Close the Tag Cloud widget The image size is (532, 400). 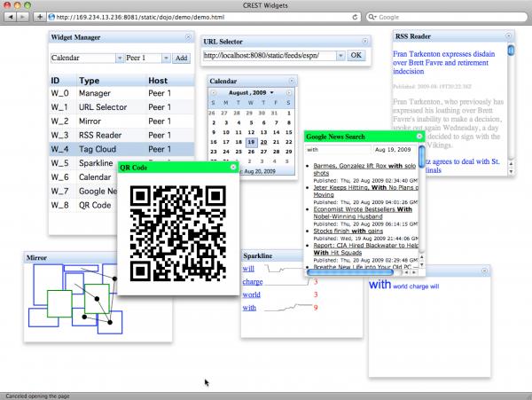click(484, 271)
